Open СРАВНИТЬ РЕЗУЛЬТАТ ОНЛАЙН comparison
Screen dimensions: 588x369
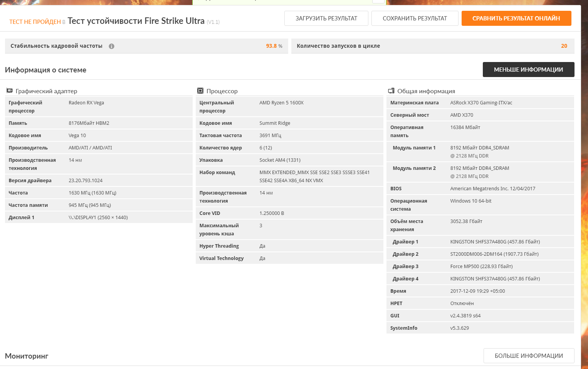[x=516, y=18]
